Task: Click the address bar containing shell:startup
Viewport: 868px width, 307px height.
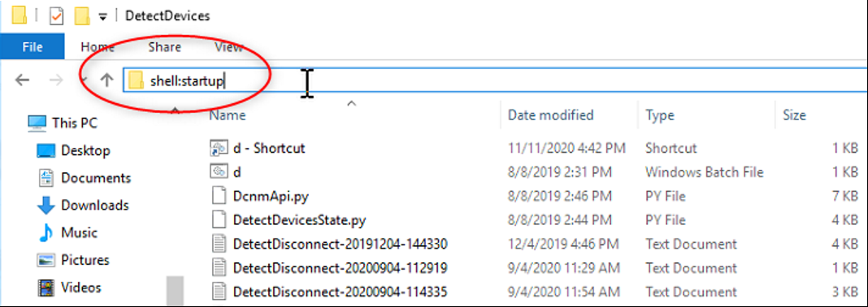Action: click(495, 80)
